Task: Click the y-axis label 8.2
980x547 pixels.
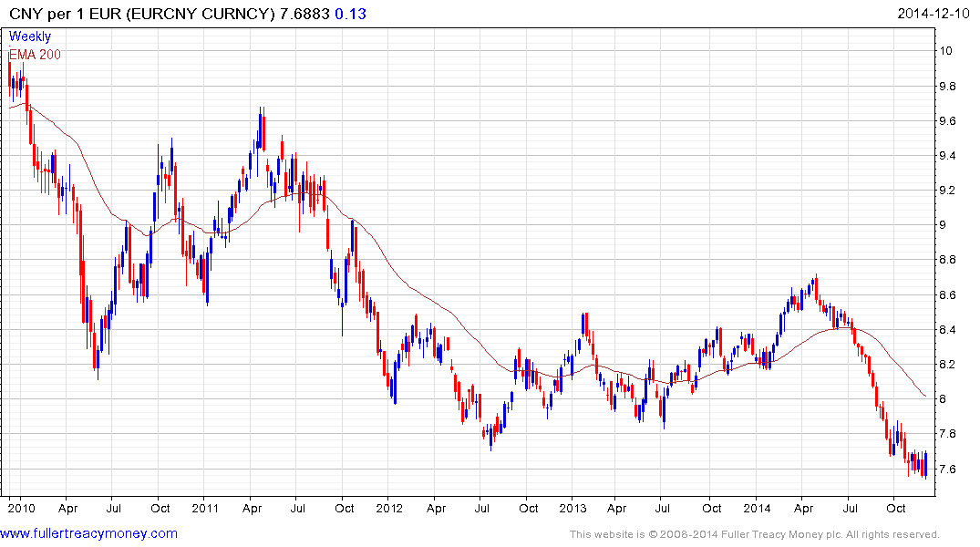Action: [947, 364]
